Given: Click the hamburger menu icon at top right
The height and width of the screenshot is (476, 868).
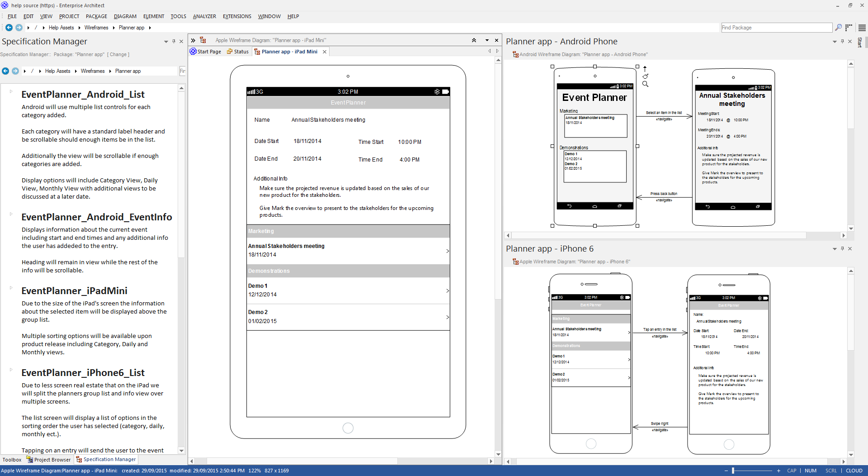Looking at the screenshot, I should tap(862, 28).
